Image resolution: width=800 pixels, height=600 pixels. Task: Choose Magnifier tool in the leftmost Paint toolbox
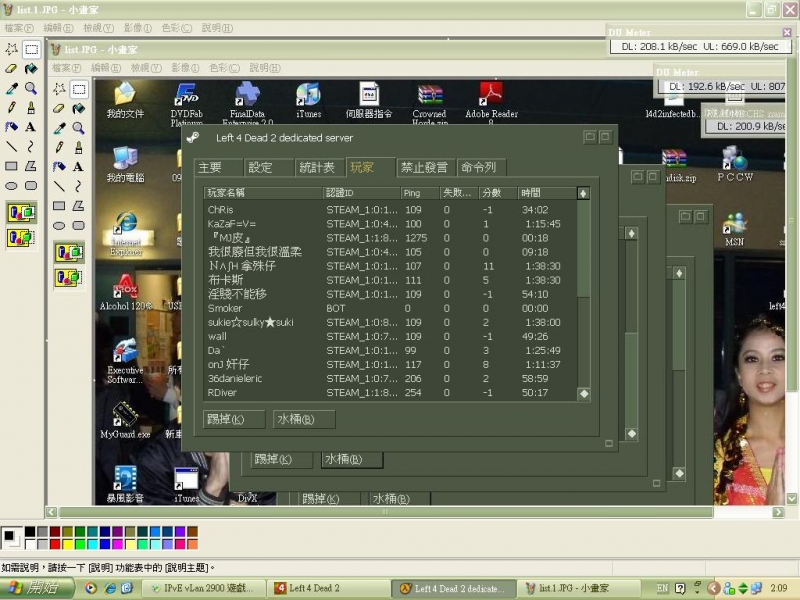pos(31,88)
